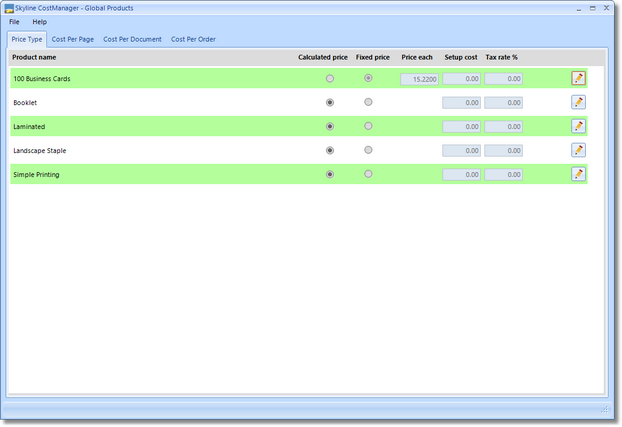Click the Tax rate field for Booklet
Image resolution: width=622 pixels, height=427 pixels.
tap(503, 103)
